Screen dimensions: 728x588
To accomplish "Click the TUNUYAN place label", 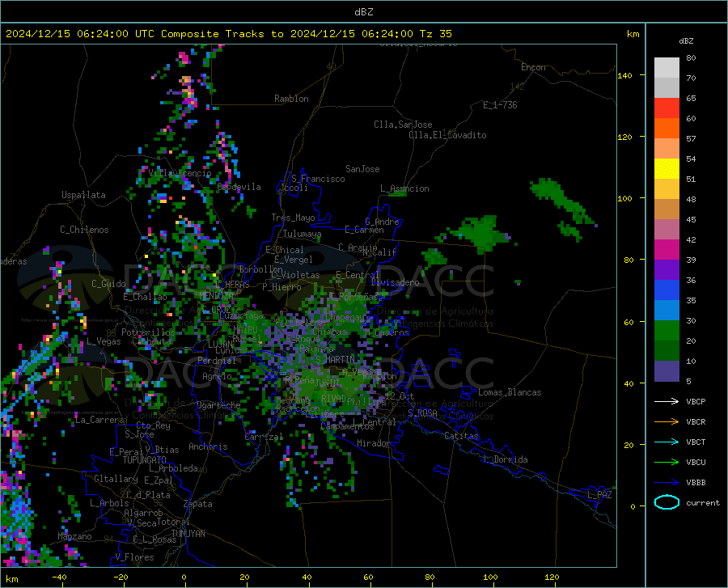I will 188,534.
